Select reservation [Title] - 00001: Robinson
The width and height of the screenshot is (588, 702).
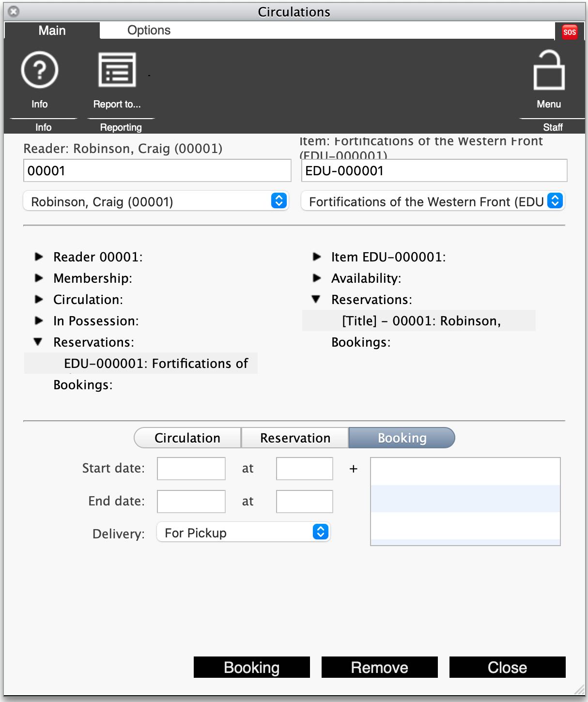tap(419, 320)
